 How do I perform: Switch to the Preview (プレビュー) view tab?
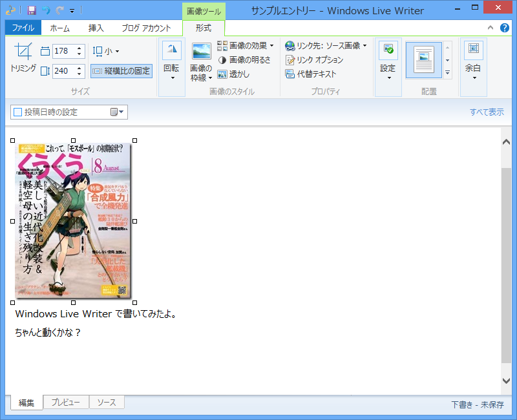pyautogui.click(x=66, y=402)
